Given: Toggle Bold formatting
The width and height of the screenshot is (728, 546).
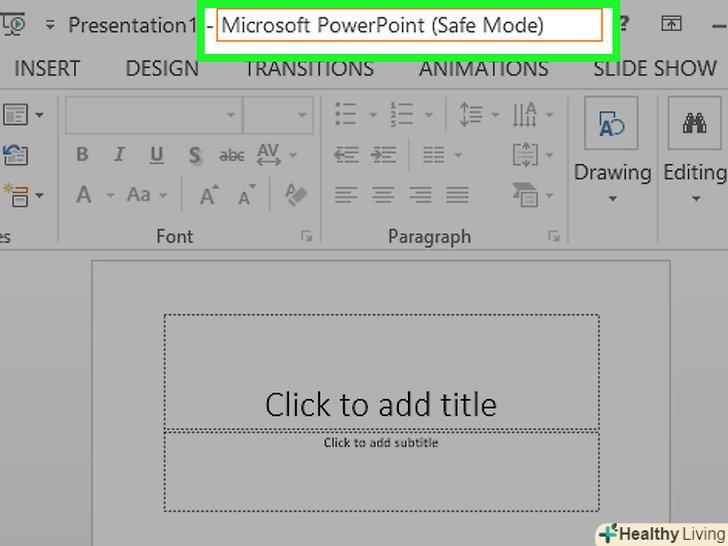Looking at the screenshot, I should click(x=82, y=154).
